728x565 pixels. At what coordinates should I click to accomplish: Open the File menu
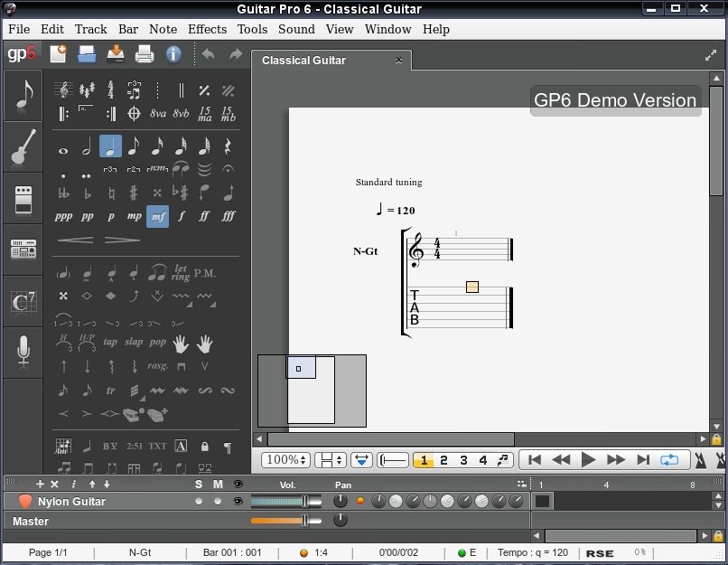pyautogui.click(x=19, y=29)
